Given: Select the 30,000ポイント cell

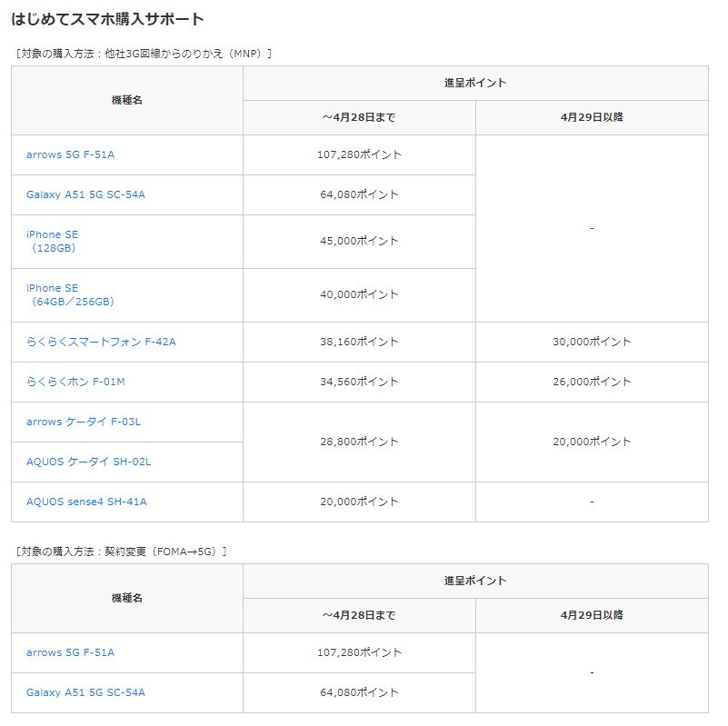Looking at the screenshot, I should point(592,343).
